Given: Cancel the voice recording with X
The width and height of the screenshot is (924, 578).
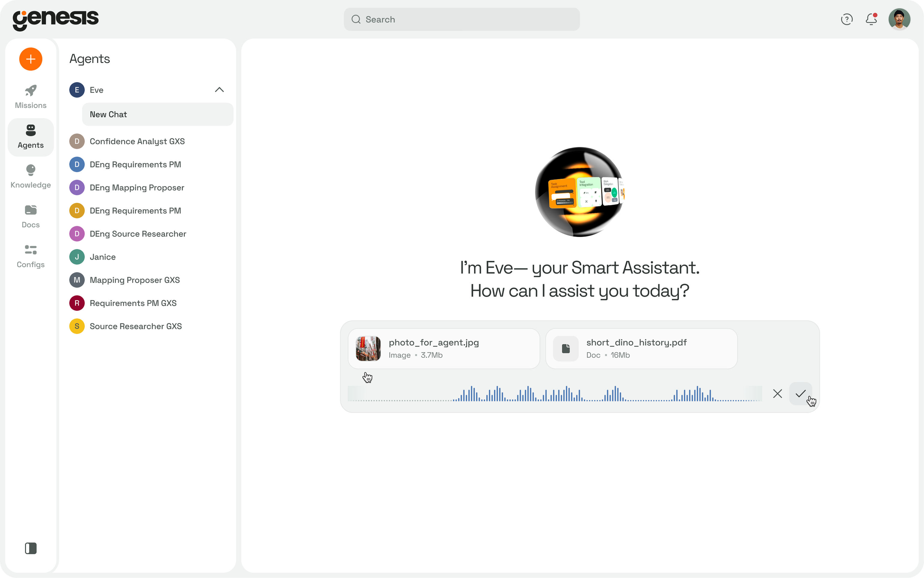Looking at the screenshot, I should tap(777, 394).
